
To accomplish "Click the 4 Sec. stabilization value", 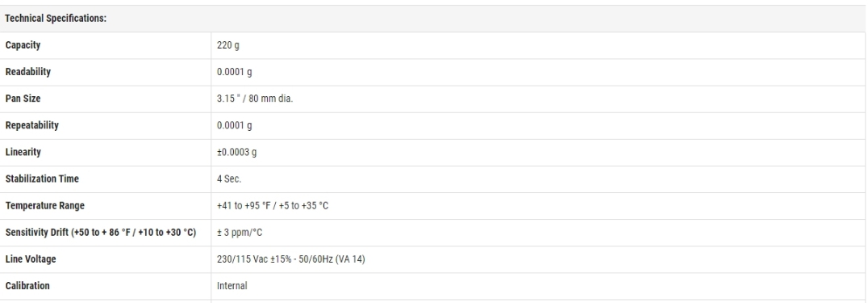I will coord(229,179).
